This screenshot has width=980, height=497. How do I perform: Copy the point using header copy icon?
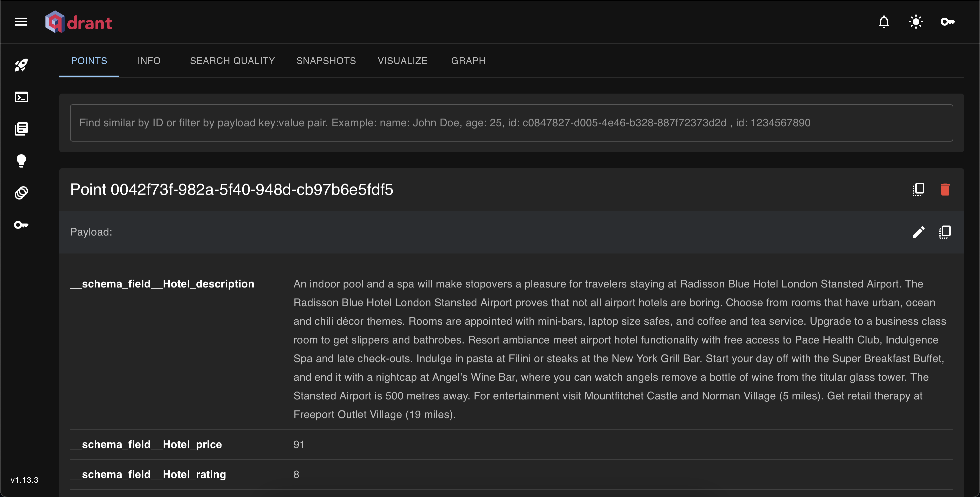918,189
